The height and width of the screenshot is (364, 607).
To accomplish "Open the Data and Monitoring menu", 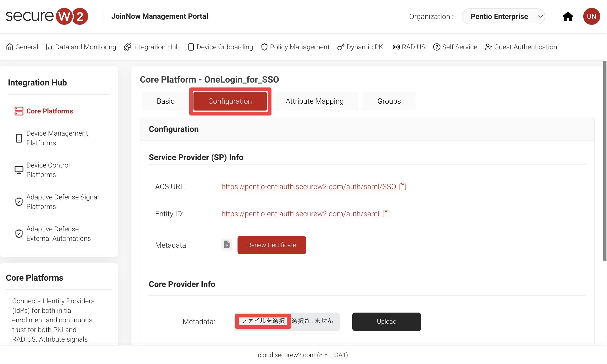I will [81, 47].
